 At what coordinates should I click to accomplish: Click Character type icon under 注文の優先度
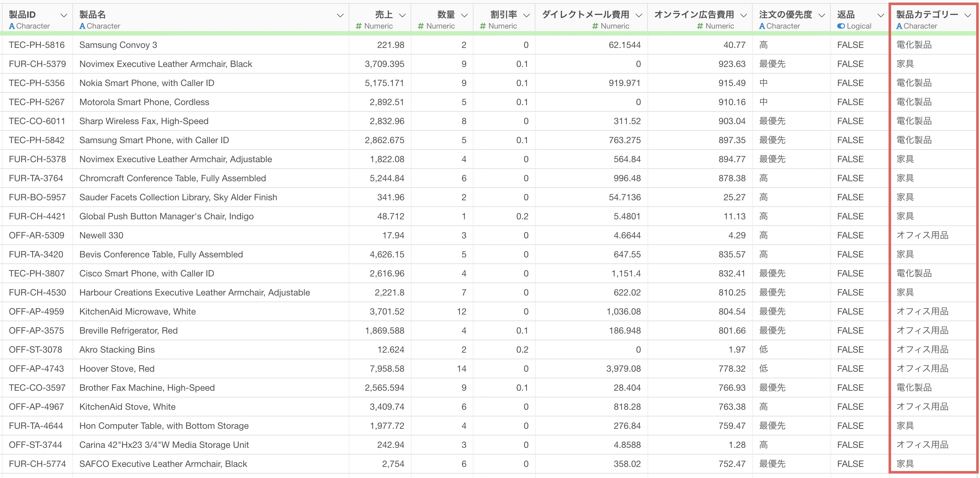[762, 26]
